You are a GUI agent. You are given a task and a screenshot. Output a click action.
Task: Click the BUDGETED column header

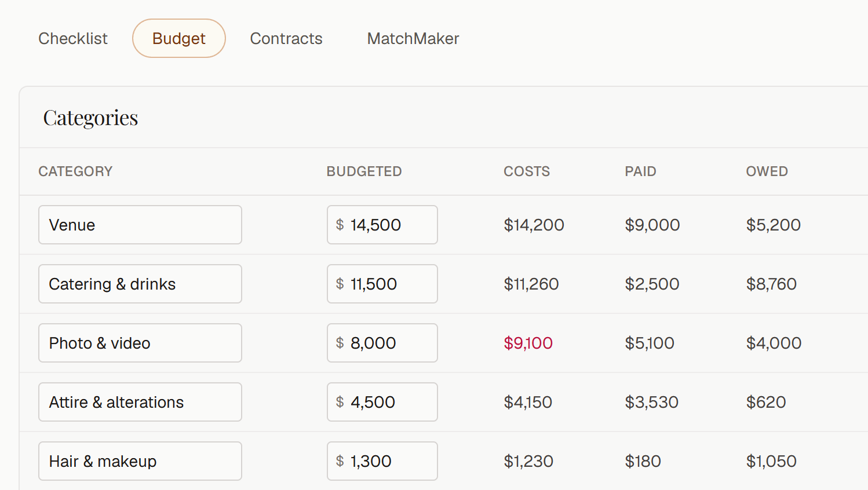click(x=364, y=171)
